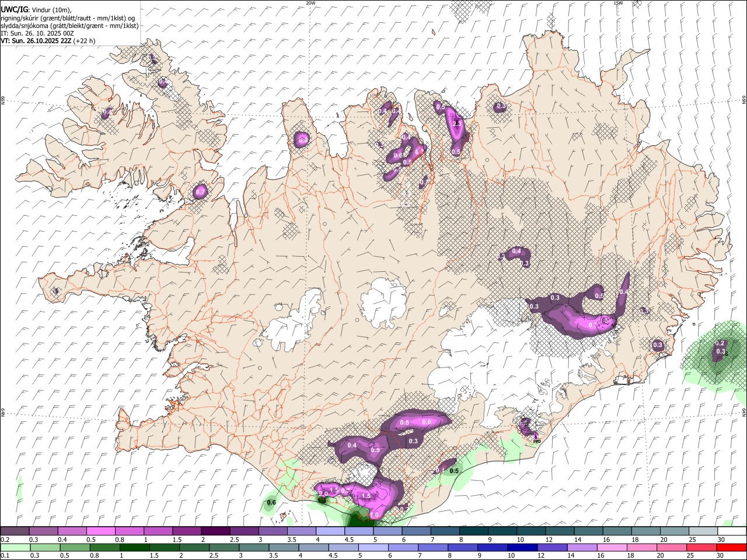
Task: Click the 'IT: Sun. 26. 10. 2025 00Z' line
Action: (37, 33)
